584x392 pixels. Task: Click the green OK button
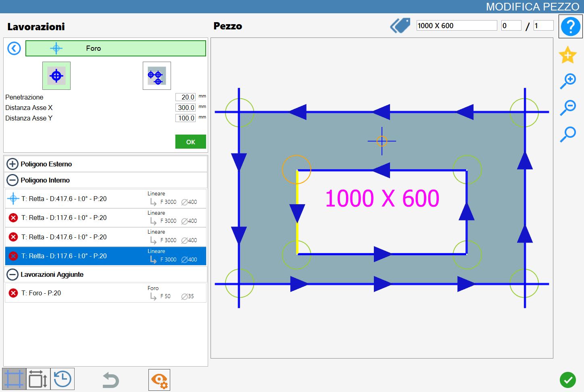(190, 142)
